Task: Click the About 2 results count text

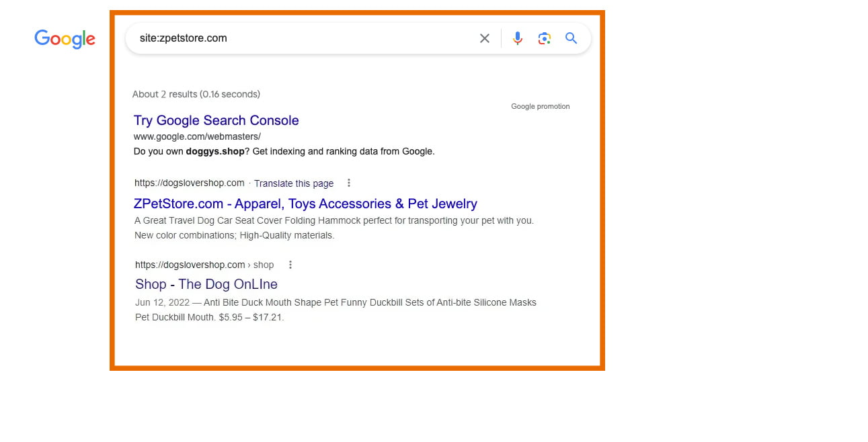Action: pos(196,94)
